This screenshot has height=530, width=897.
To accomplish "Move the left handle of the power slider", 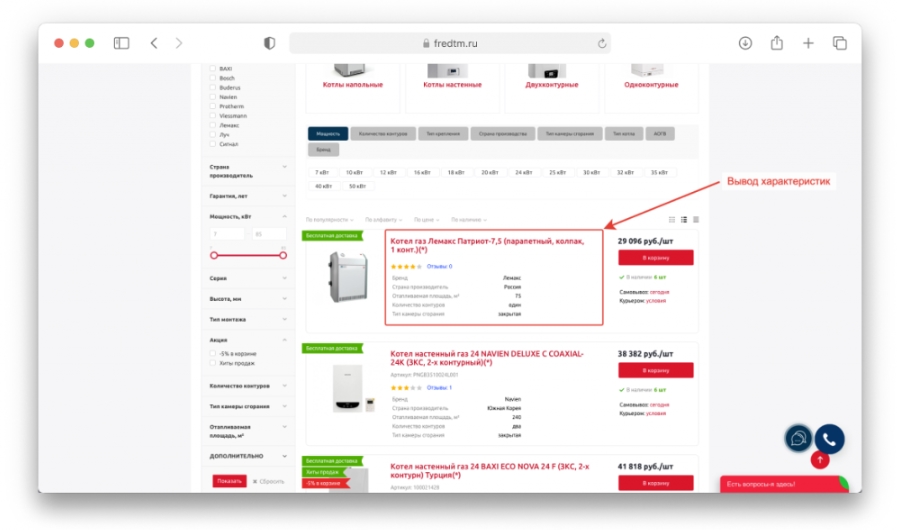I will [214, 255].
